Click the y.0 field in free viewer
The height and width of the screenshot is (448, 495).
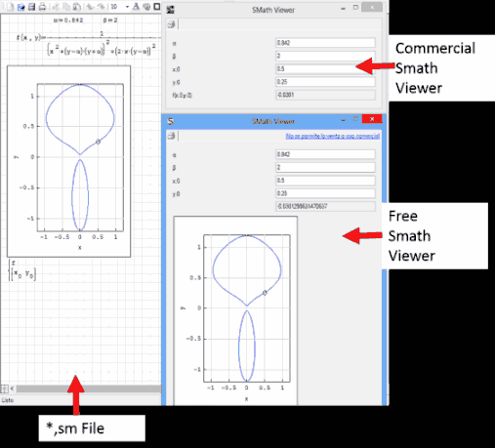(325, 193)
